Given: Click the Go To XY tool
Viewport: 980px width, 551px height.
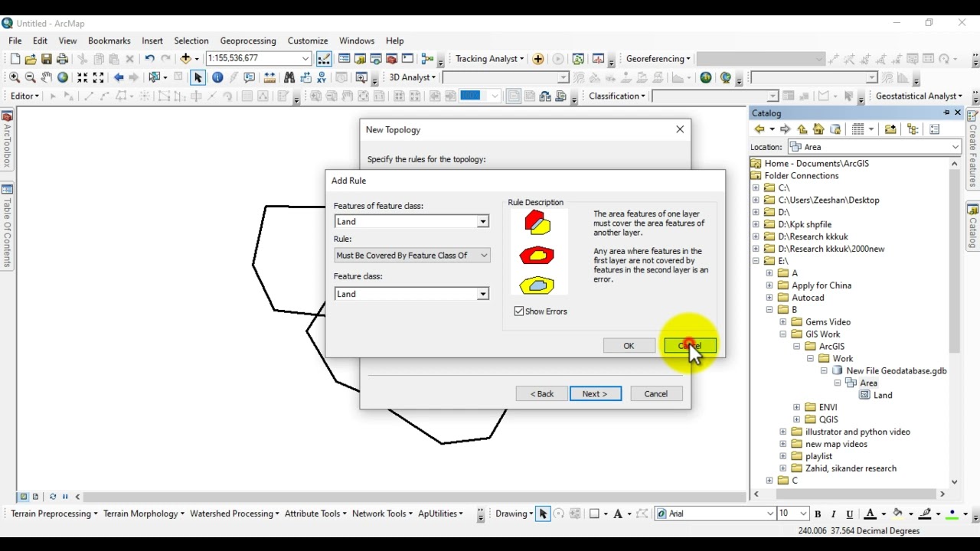Looking at the screenshot, I should (322, 77).
